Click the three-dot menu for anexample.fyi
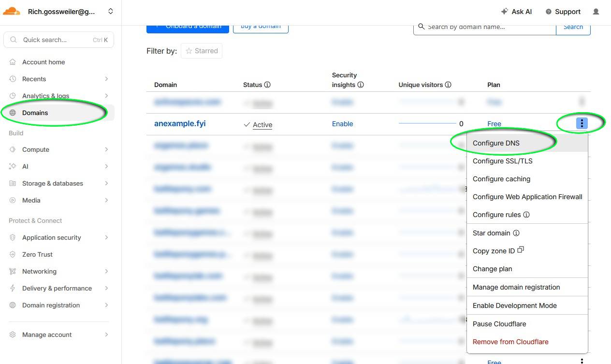Viewport: 611px width, 364px height. point(582,124)
